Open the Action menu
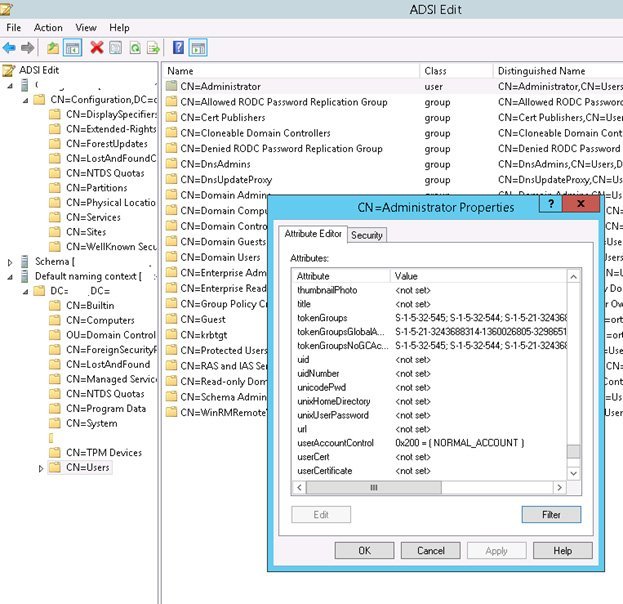This screenshot has width=623, height=604. 48,28
